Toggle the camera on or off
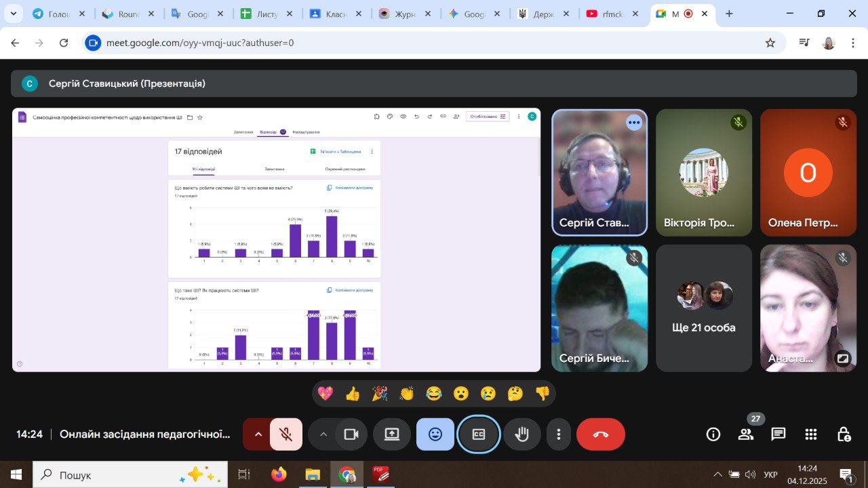Image resolution: width=868 pixels, height=488 pixels. pyautogui.click(x=351, y=434)
